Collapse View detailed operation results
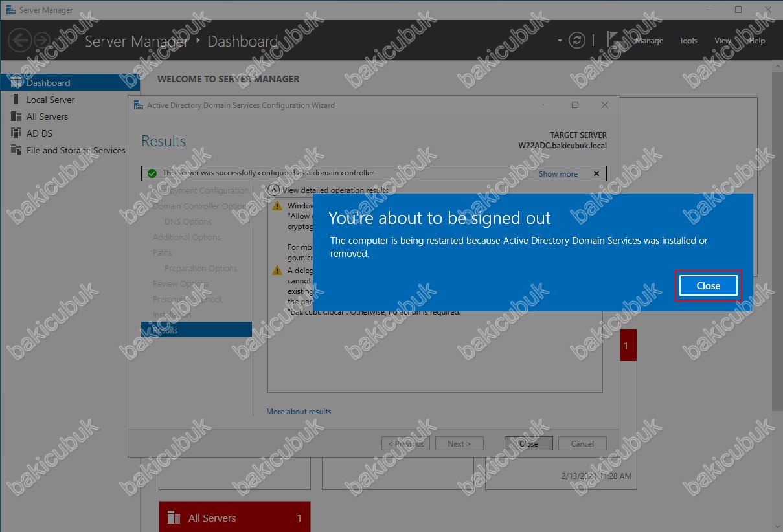783x532 pixels. click(x=274, y=190)
